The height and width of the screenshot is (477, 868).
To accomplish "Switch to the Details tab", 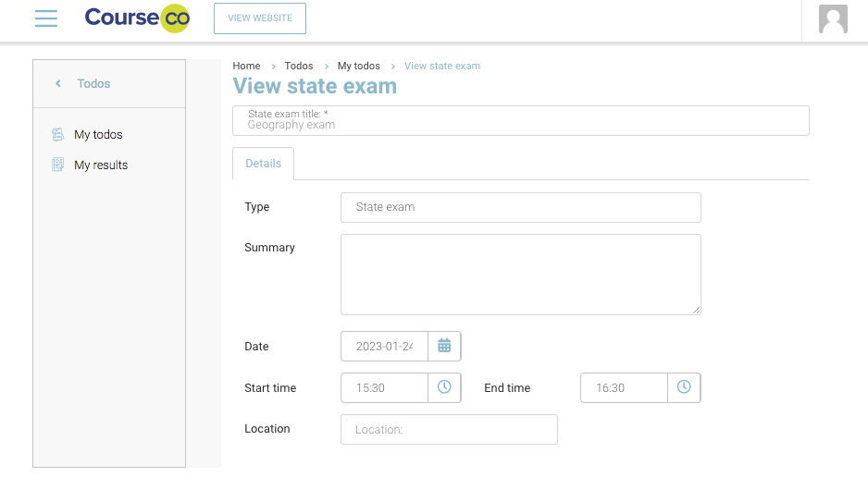I will pyautogui.click(x=263, y=164).
